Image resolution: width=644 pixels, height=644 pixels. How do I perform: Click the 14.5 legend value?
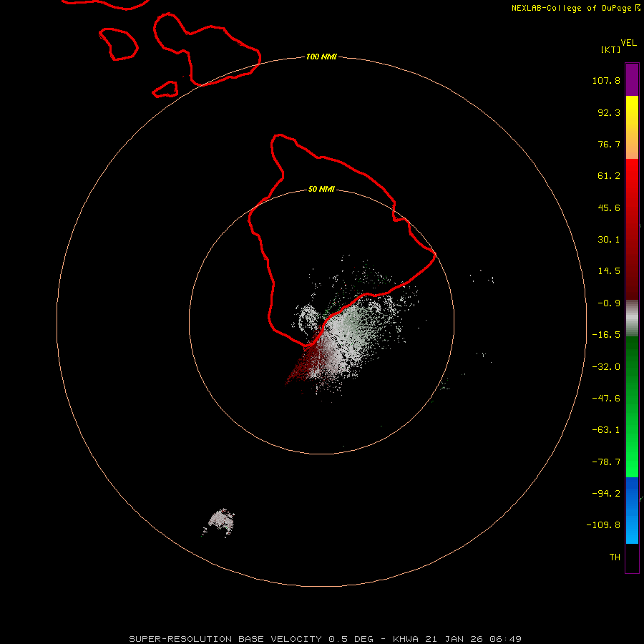click(x=609, y=271)
